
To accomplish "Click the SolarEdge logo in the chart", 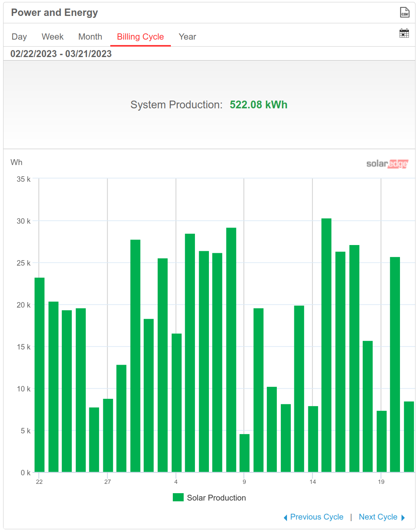I will point(387,164).
